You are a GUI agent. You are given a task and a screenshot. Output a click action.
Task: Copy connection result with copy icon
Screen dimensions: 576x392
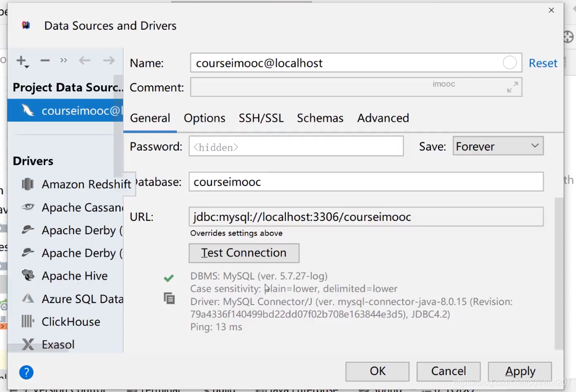point(169,298)
